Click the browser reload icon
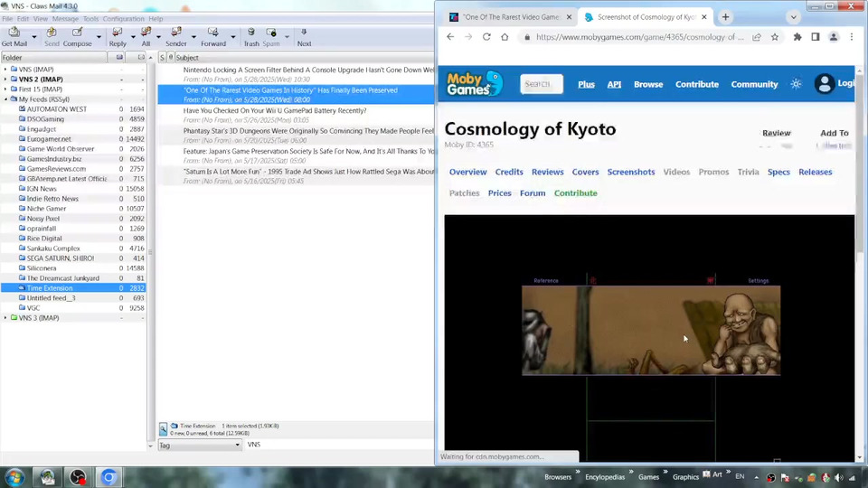Screen dimensions: 868x488 486,37
